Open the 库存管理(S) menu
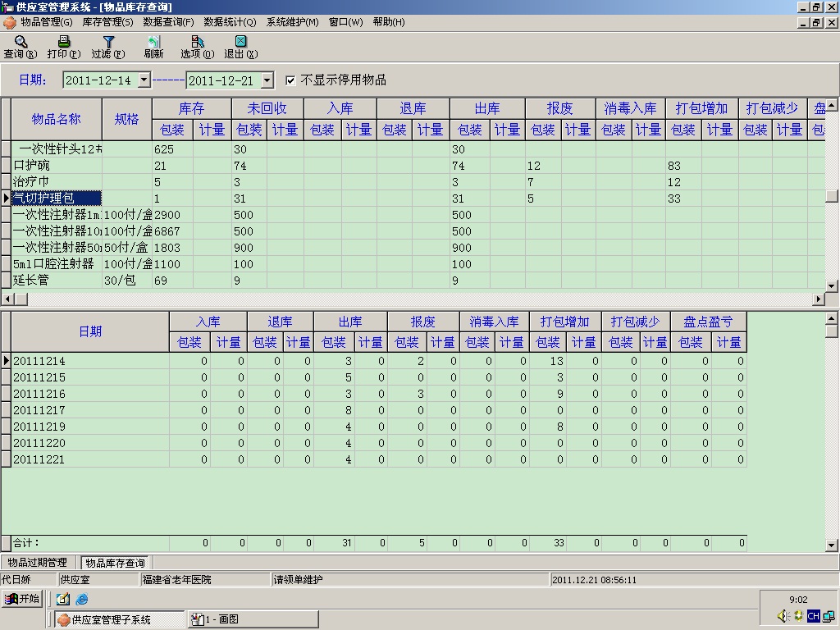The height and width of the screenshot is (630, 840). pos(107,22)
